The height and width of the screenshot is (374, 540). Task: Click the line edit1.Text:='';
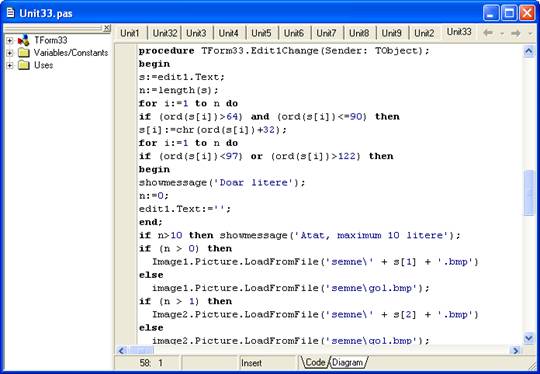(x=185, y=209)
